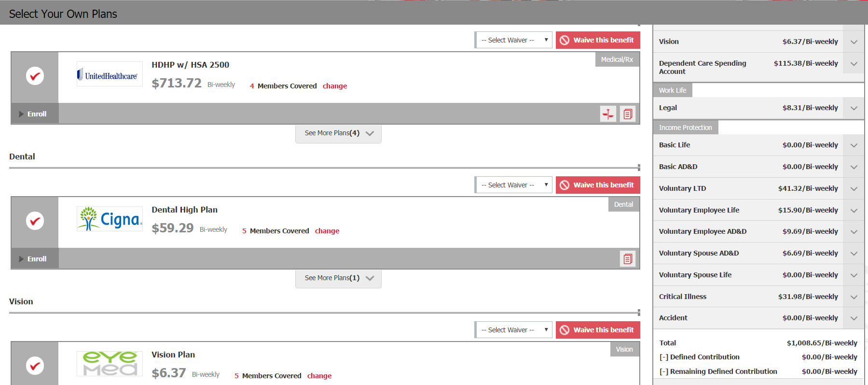The width and height of the screenshot is (868, 385).
Task: Click the Vision plan tag
Action: click(x=624, y=349)
